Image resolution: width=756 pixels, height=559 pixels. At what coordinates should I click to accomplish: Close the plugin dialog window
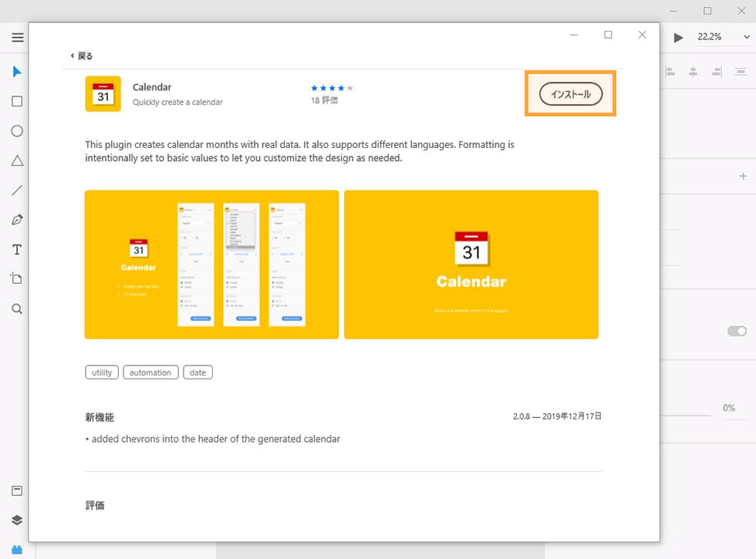642,35
